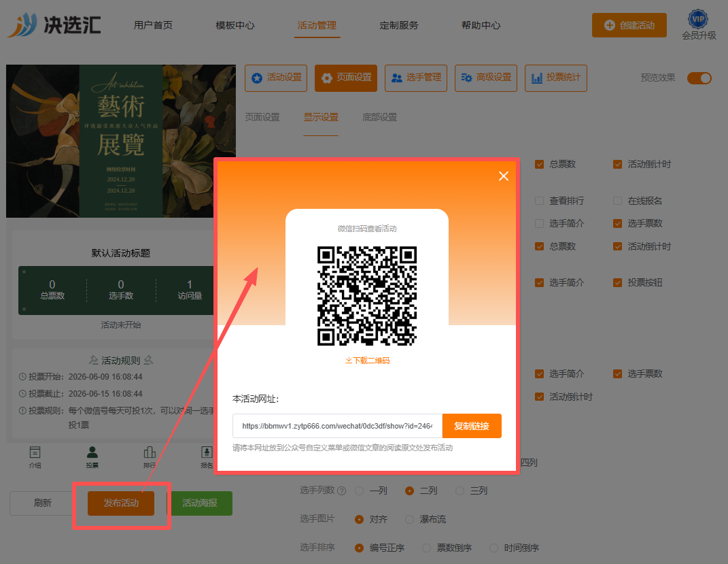Select 二列 for 选手列数
Image resolution: width=728 pixels, height=564 pixels.
click(409, 491)
